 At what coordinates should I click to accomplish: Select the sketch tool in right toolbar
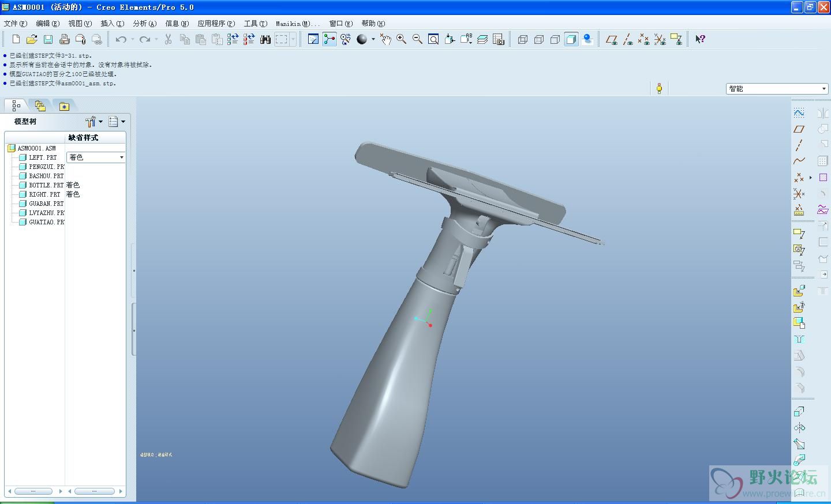tap(799, 113)
